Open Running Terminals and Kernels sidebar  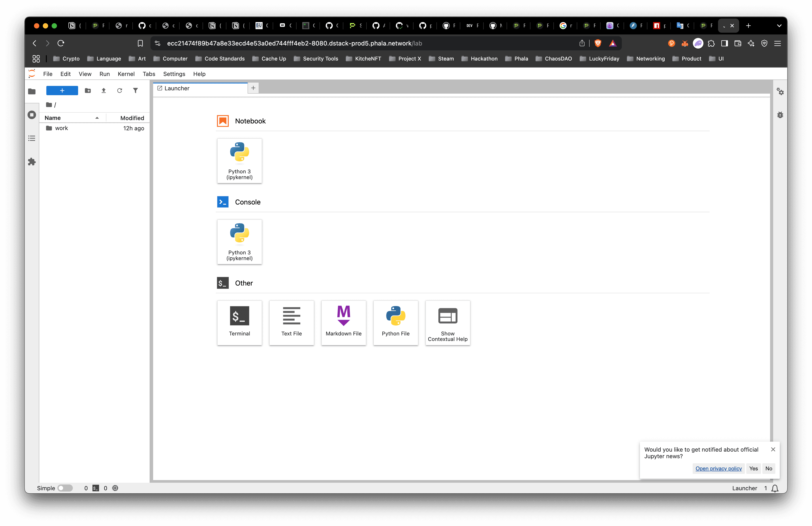32,115
